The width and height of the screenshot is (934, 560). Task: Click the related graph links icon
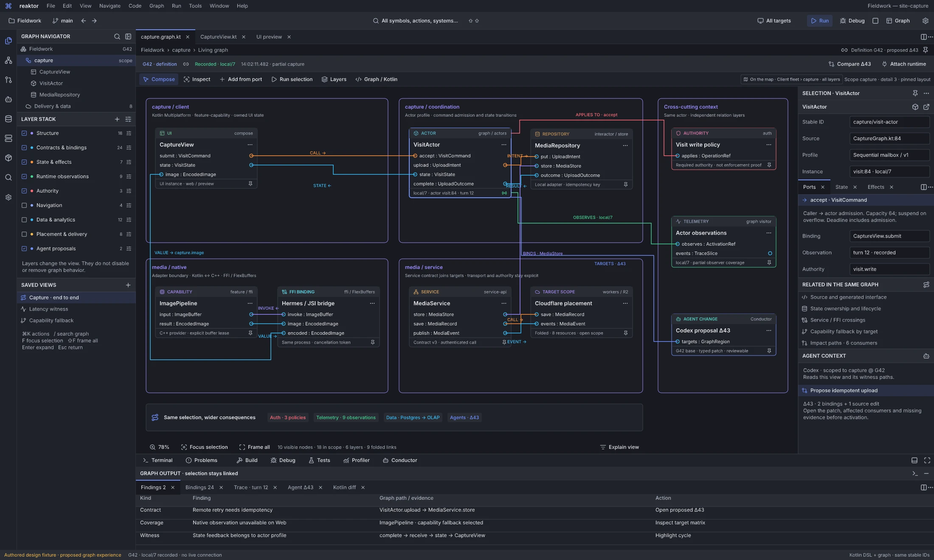coord(926,285)
